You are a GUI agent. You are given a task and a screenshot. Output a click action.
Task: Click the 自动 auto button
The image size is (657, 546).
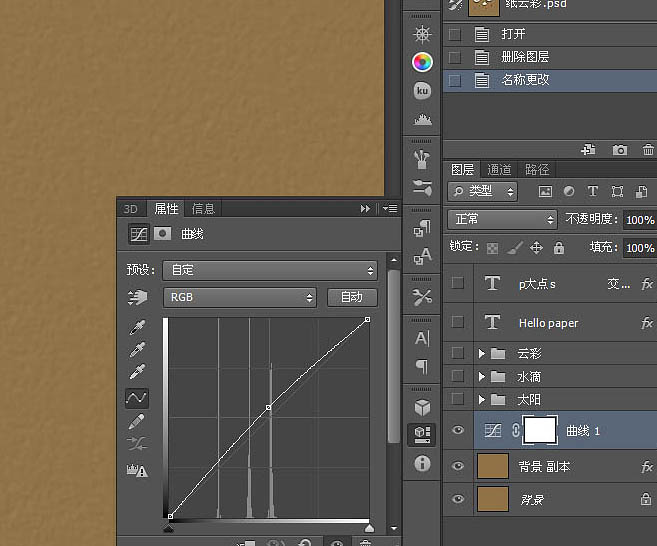352,298
